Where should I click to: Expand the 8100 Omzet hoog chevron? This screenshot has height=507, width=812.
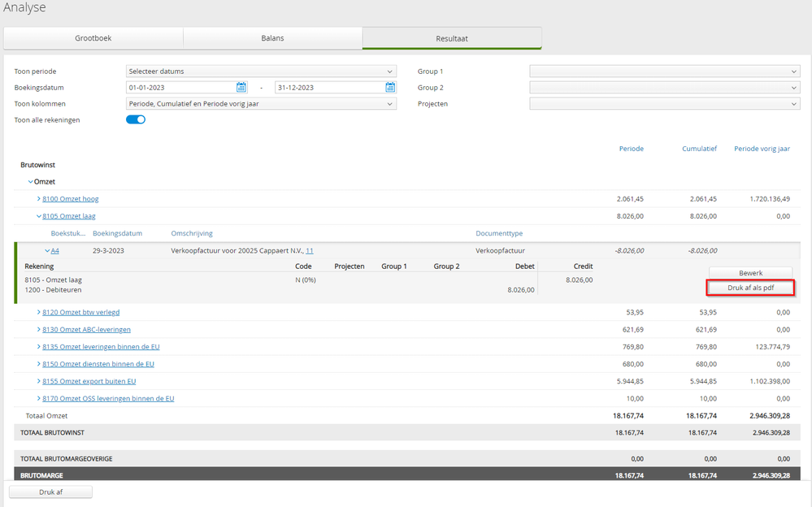tap(39, 199)
